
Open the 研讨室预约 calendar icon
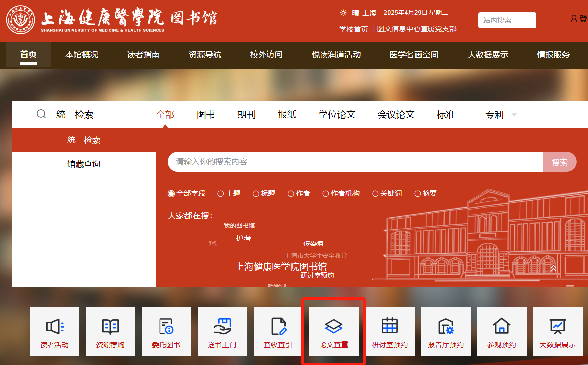click(390, 326)
